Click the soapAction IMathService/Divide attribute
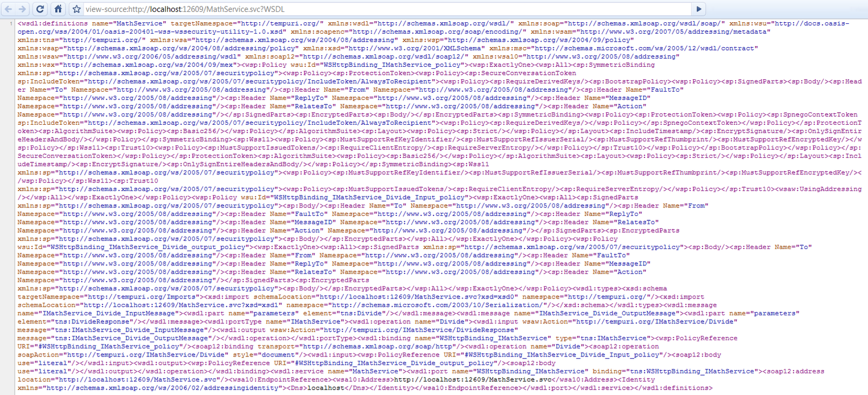Viewport: 868px width, 395px height. [x=123, y=355]
